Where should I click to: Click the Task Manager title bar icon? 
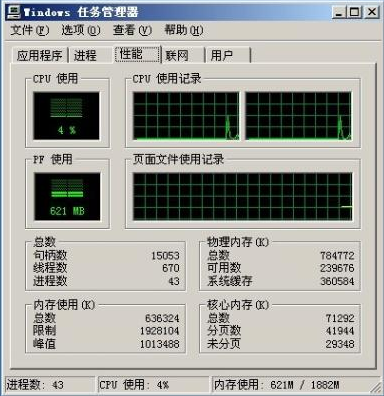14,13
